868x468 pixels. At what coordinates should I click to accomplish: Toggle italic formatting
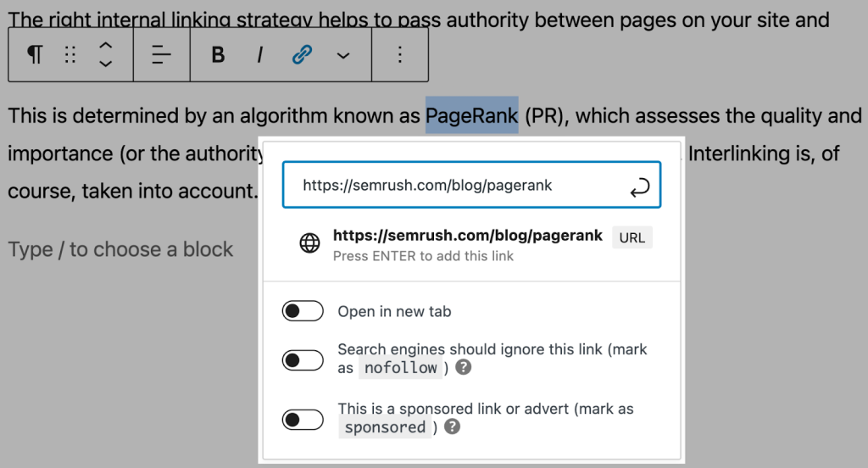pyautogui.click(x=260, y=55)
